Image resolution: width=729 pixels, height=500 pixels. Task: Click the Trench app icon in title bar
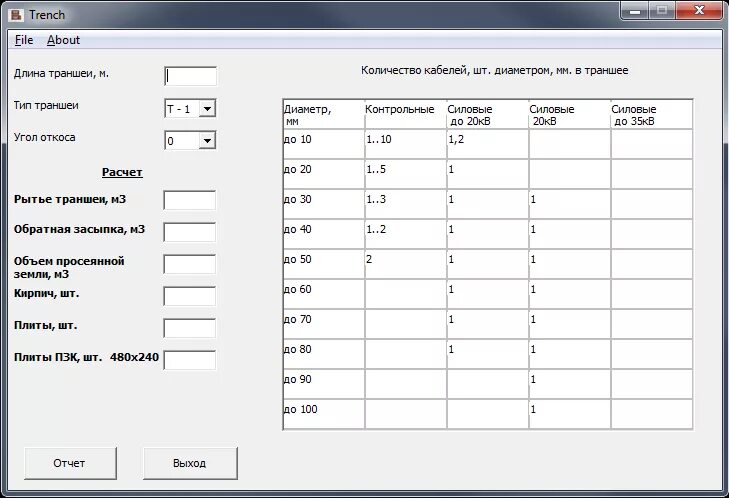coord(16,15)
